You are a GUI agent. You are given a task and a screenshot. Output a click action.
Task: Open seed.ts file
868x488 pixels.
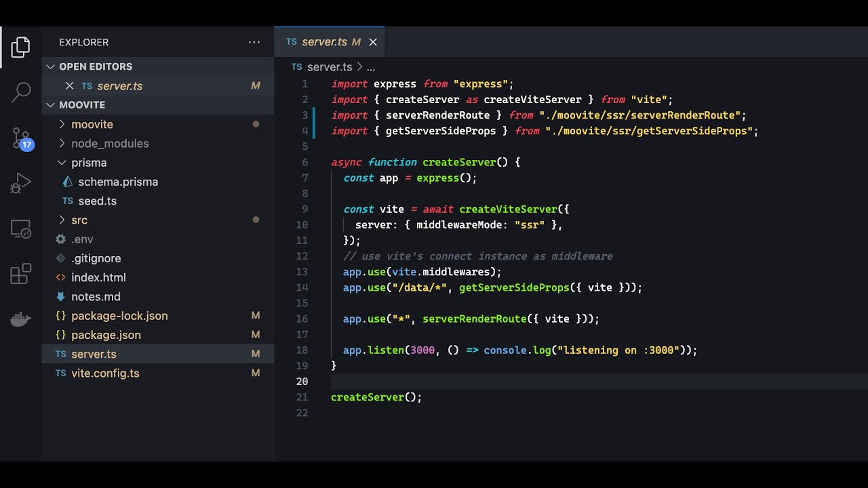coord(158,201)
